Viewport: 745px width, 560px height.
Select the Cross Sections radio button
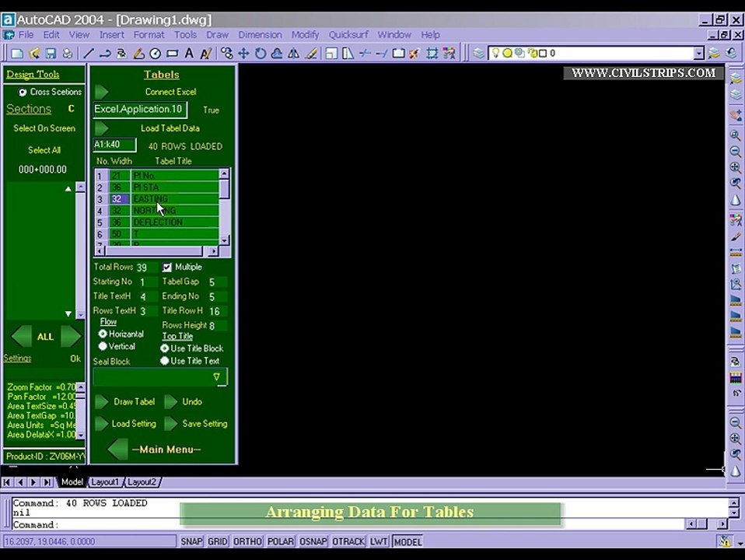23,92
